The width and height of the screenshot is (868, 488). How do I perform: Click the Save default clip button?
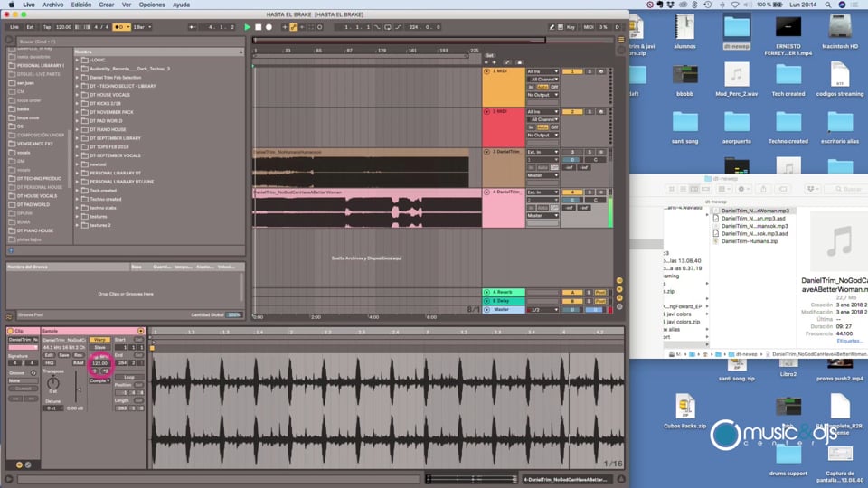coord(63,355)
